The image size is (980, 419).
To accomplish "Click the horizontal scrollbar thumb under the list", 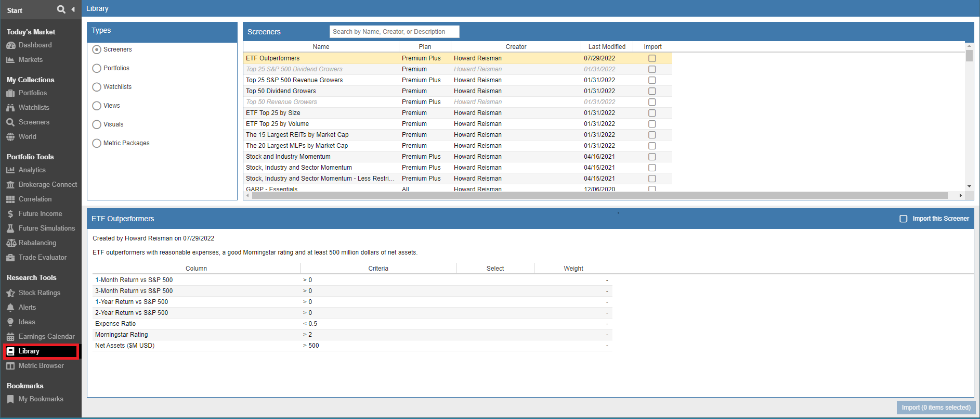I will [599, 196].
